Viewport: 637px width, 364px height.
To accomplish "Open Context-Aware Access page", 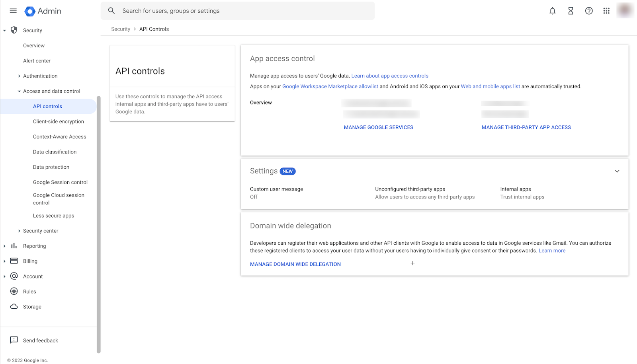I will (x=60, y=137).
